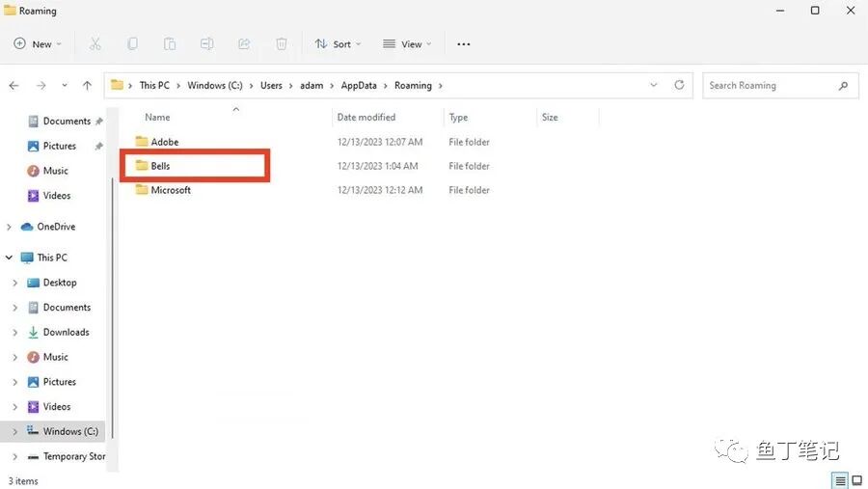Viewport: 868px width, 489px height.
Task: Select AppData in address breadcrumb
Action: point(359,85)
